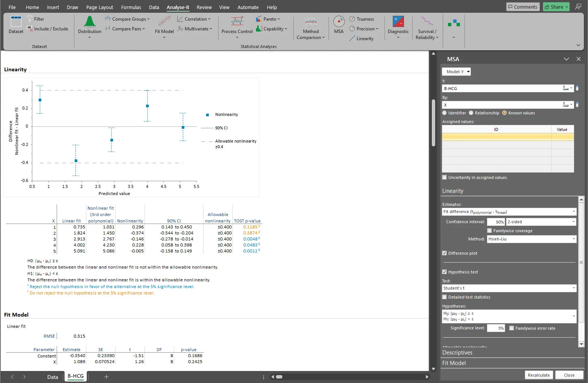Click the Close button in MSA panel

point(569,375)
